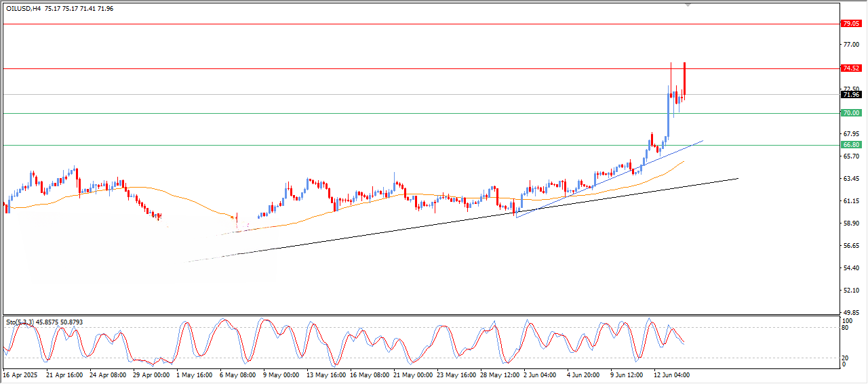
Task: Click the 54.40 value on price axis
Action: coord(850,268)
